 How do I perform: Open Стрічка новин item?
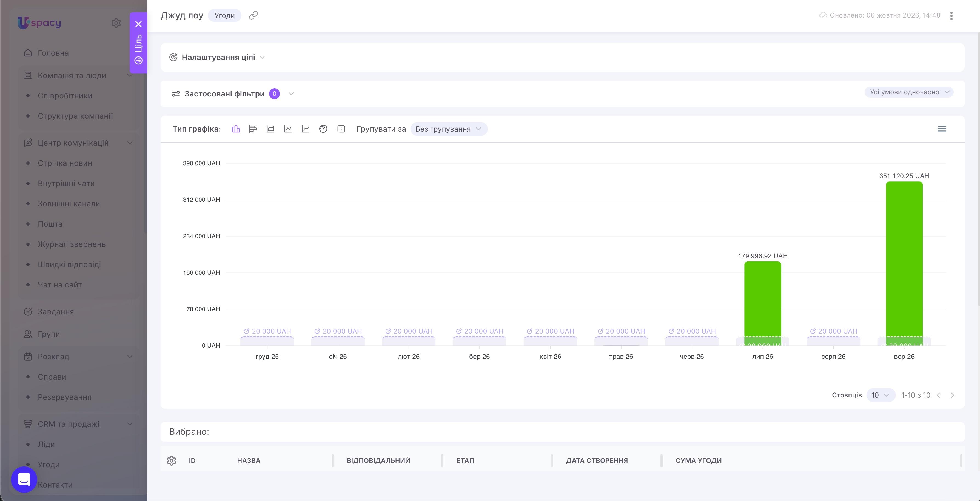(x=65, y=163)
